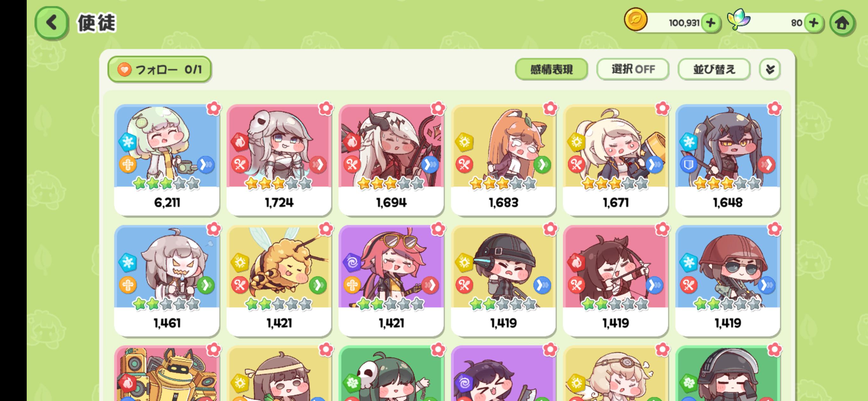Select the sunglasses soldier card 1,419

[x=727, y=281]
